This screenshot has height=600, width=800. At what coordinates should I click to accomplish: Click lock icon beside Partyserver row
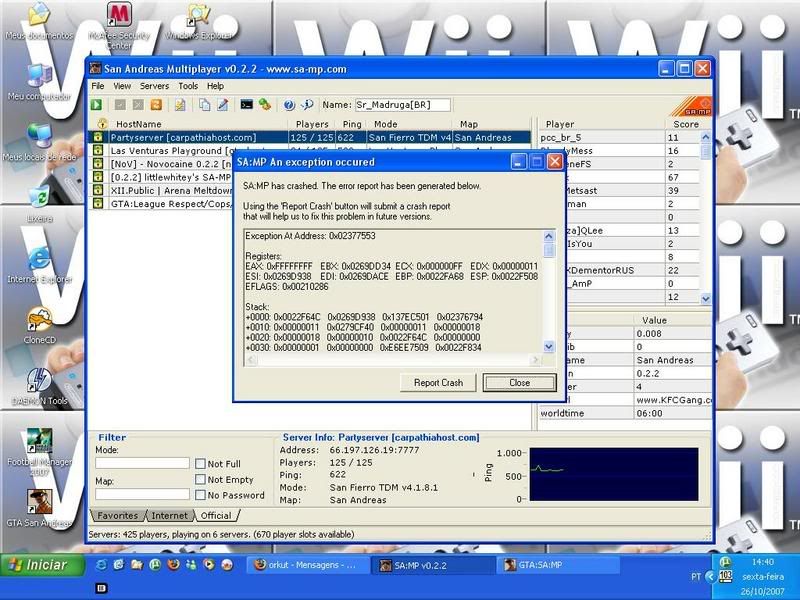(98, 137)
